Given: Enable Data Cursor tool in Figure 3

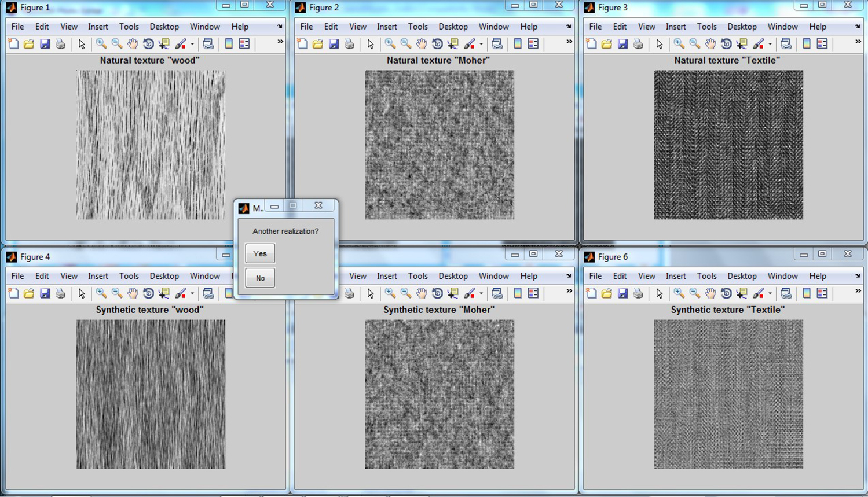Looking at the screenshot, I should coord(742,44).
